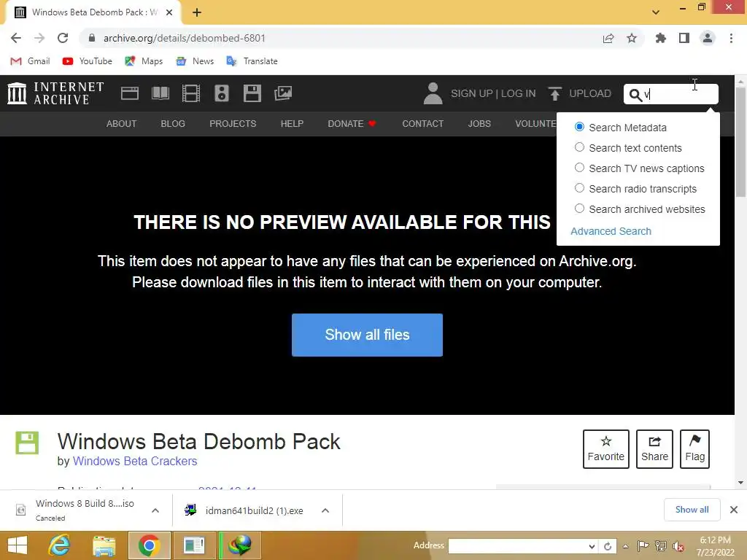
Task: Select the Search Metadata radio option
Action: 579,127
